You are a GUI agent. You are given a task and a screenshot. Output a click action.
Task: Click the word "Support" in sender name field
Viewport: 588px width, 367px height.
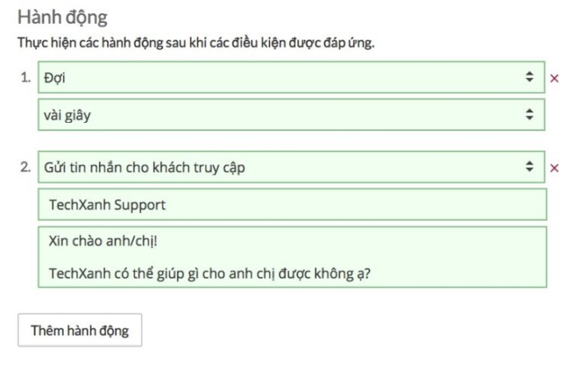(x=139, y=205)
